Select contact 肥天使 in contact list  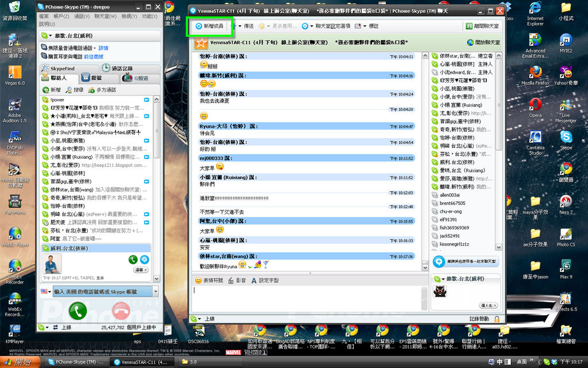coord(96,223)
